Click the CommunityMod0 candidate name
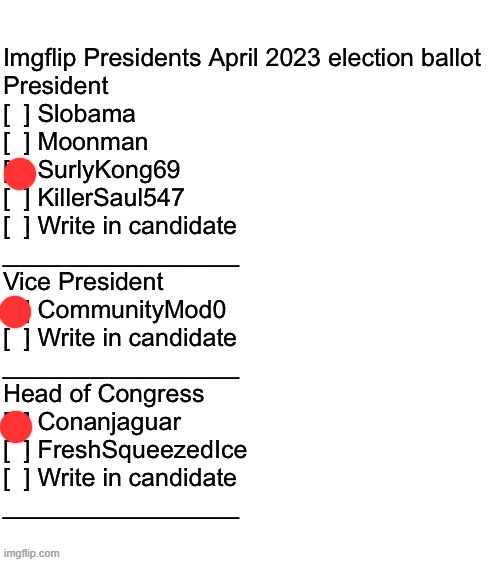 tap(132, 310)
